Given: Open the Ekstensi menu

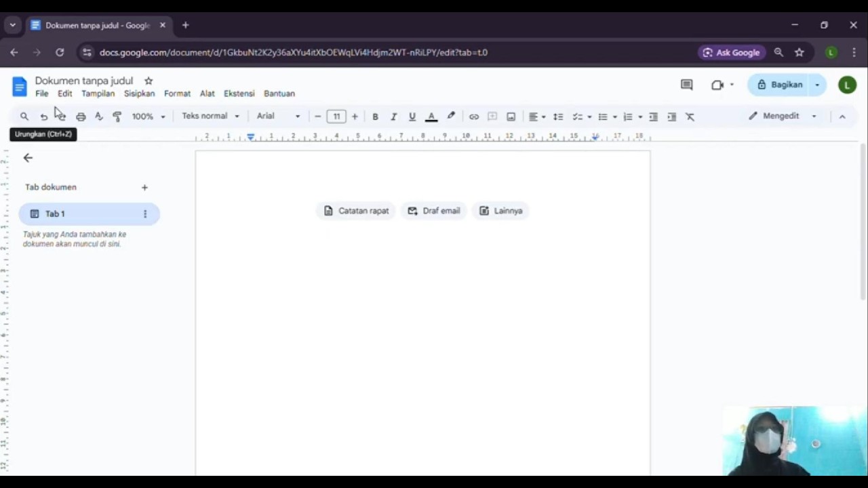Looking at the screenshot, I should [239, 94].
